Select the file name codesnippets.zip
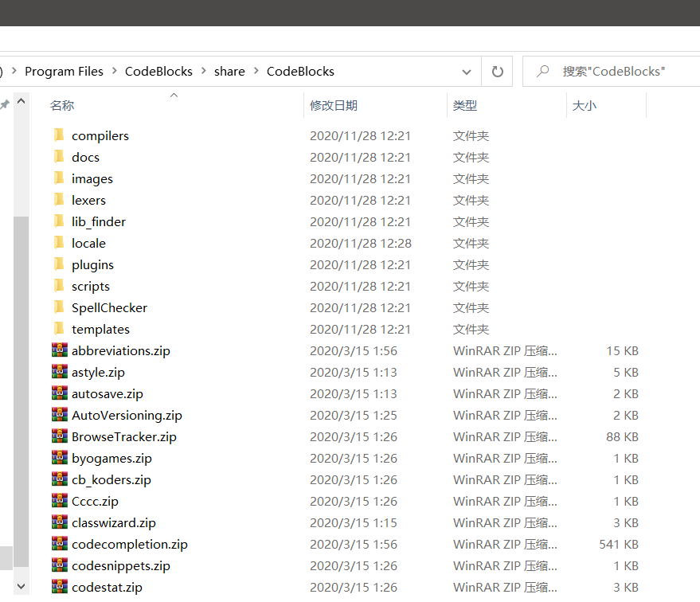 coord(121,566)
